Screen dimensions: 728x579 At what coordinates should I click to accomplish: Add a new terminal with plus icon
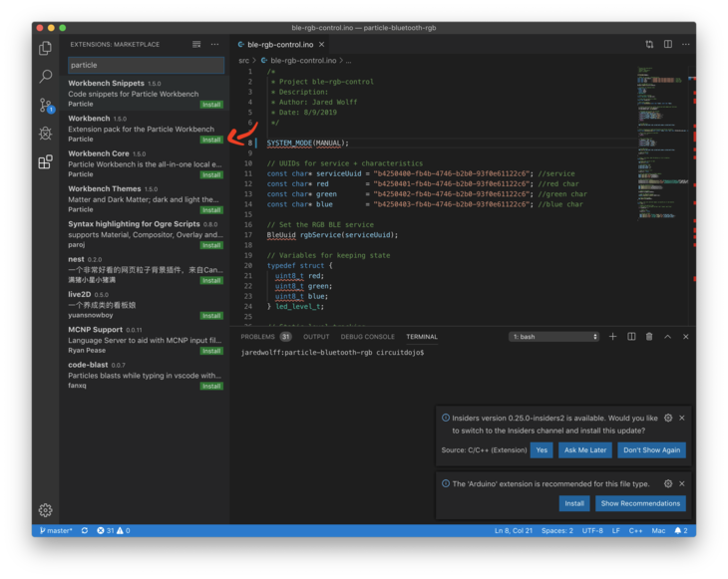click(x=613, y=337)
